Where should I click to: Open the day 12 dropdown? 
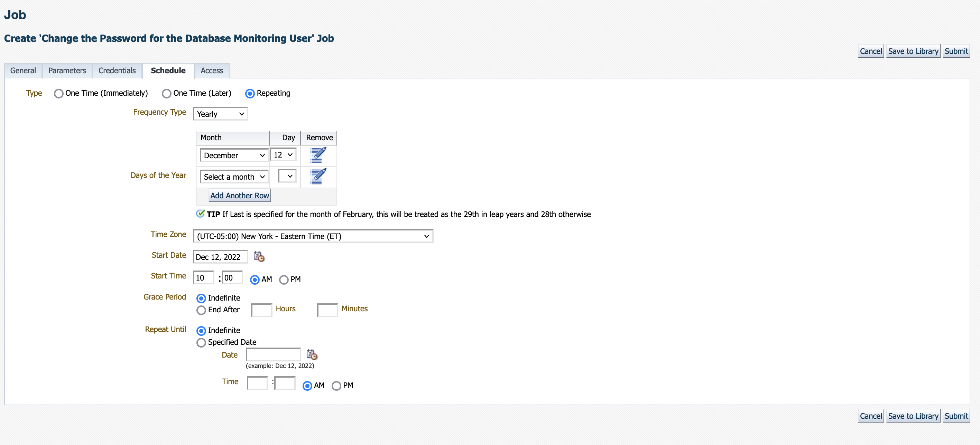283,155
